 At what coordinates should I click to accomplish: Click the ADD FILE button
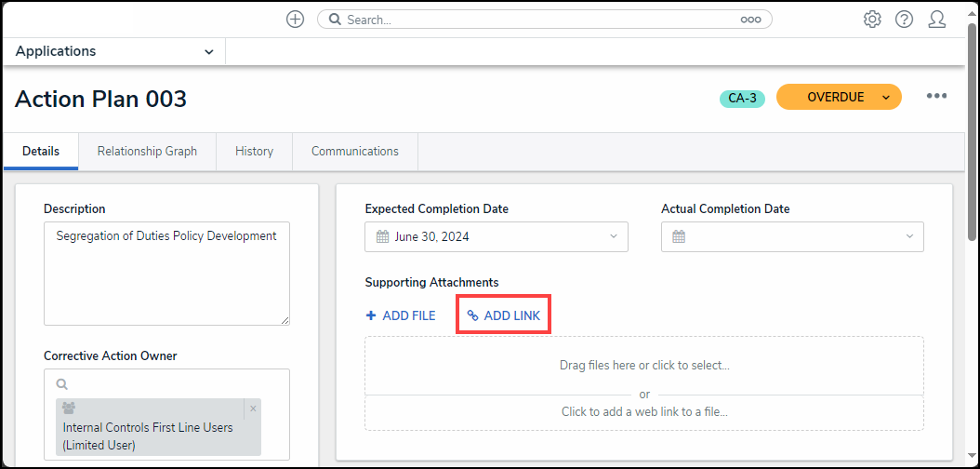coord(401,315)
